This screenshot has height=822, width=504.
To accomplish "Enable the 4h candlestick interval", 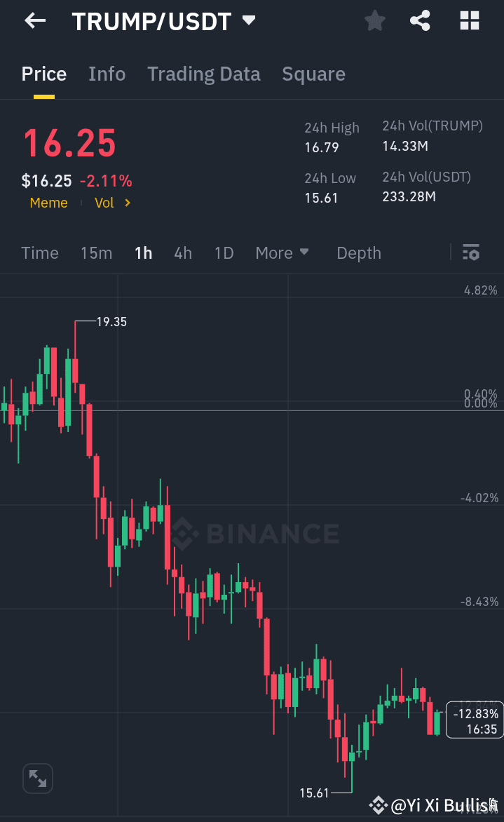I will [182, 252].
